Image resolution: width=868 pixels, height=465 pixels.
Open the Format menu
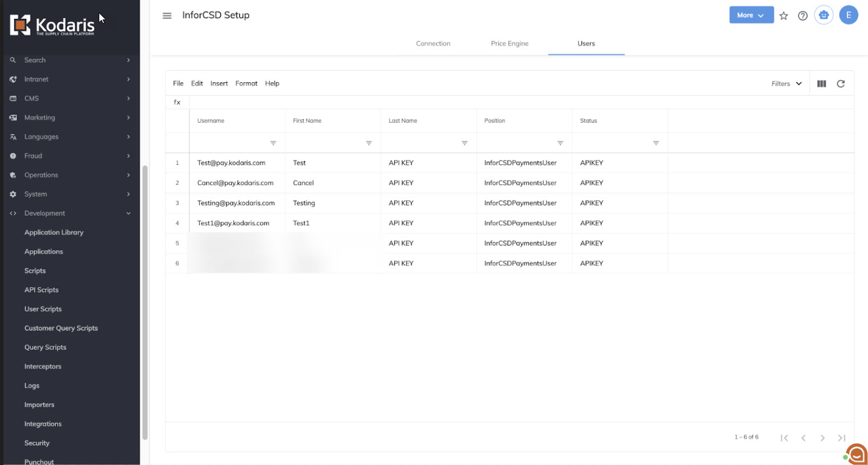click(x=247, y=83)
